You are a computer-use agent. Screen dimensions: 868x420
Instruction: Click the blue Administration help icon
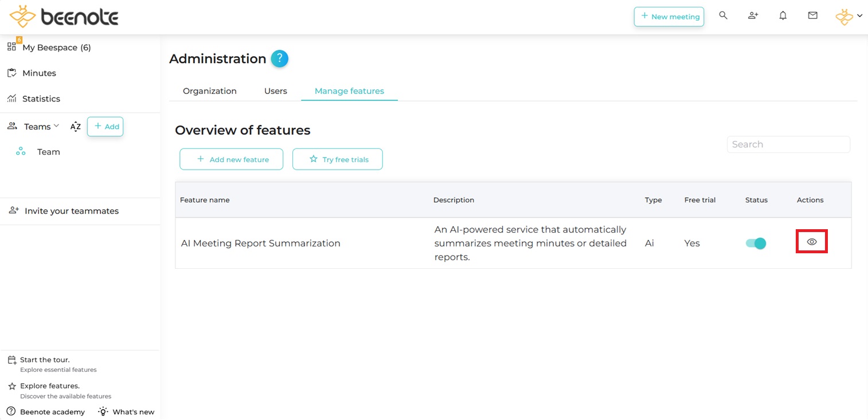click(279, 58)
